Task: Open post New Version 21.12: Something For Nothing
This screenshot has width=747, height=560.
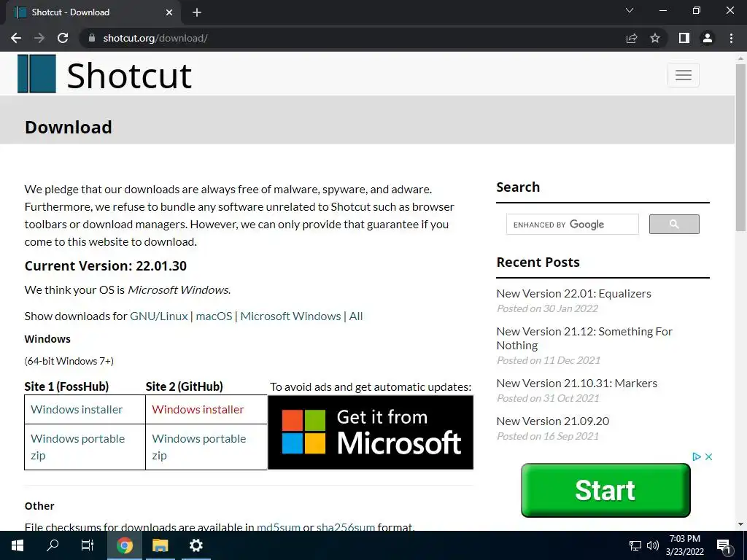Action: pyautogui.click(x=584, y=338)
